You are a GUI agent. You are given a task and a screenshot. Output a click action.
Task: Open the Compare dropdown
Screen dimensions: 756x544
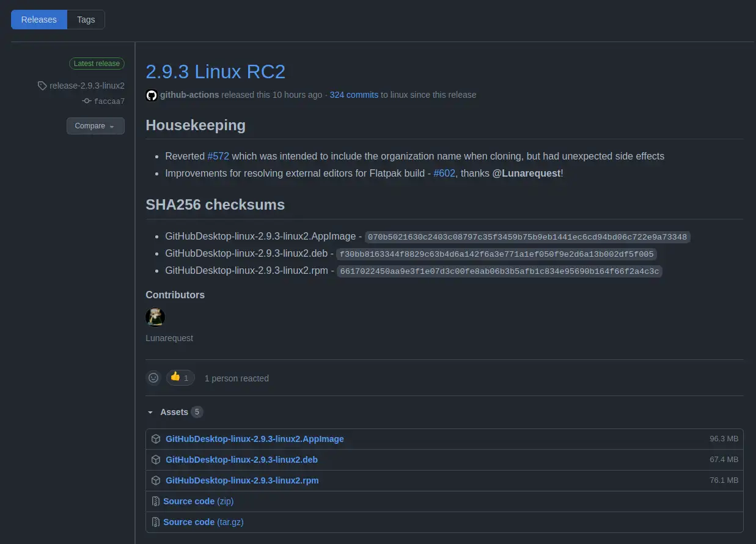click(x=95, y=126)
